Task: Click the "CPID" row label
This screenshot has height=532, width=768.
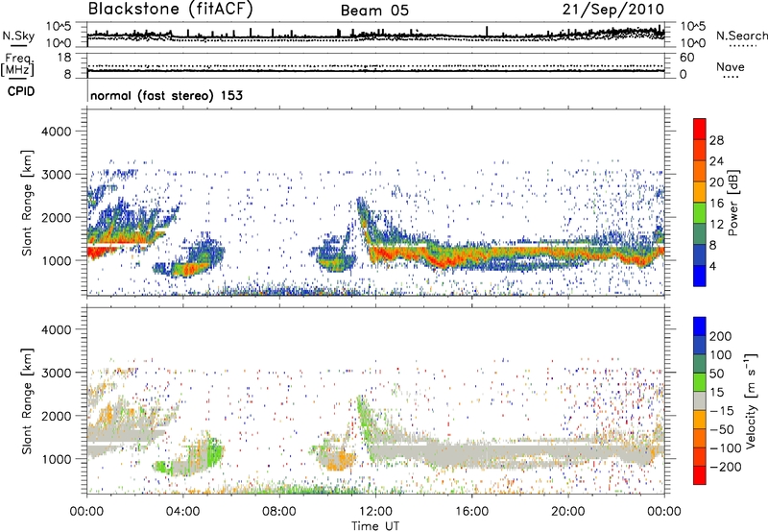Action: point(21,91)
